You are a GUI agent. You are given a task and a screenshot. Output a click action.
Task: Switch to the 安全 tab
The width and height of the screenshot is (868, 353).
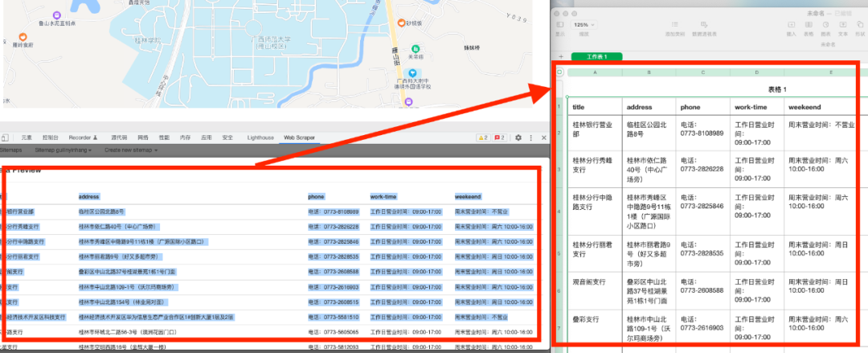[227, 138]
